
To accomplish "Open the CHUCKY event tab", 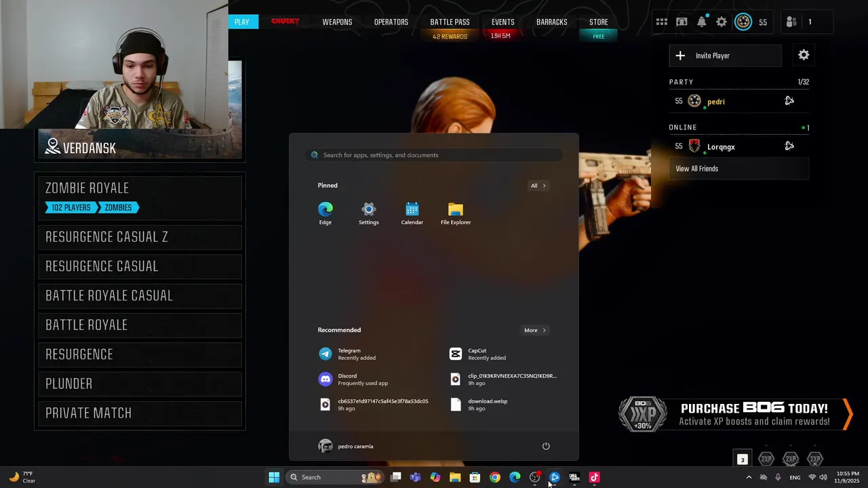I will pyautogui.click(x=285, y=22).
